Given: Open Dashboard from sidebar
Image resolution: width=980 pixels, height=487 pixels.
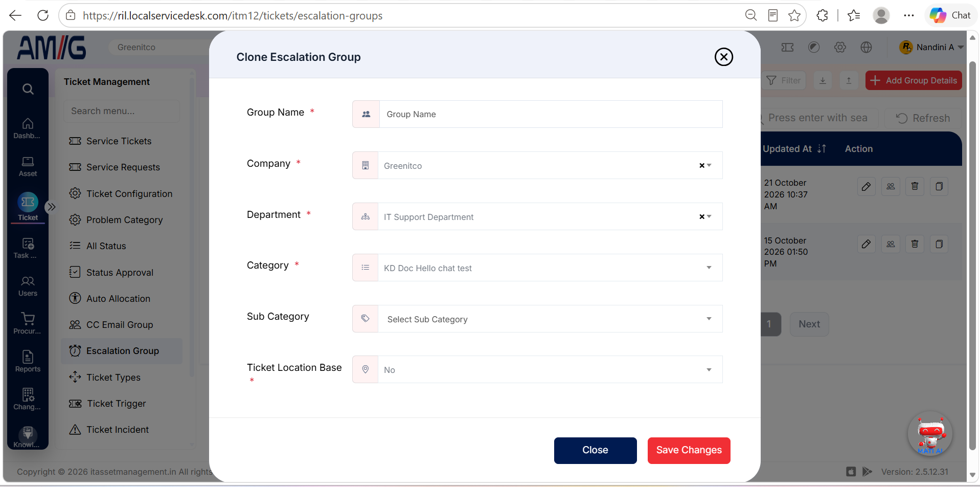Looking at the screenshot, I should click(x=28, y=128).
